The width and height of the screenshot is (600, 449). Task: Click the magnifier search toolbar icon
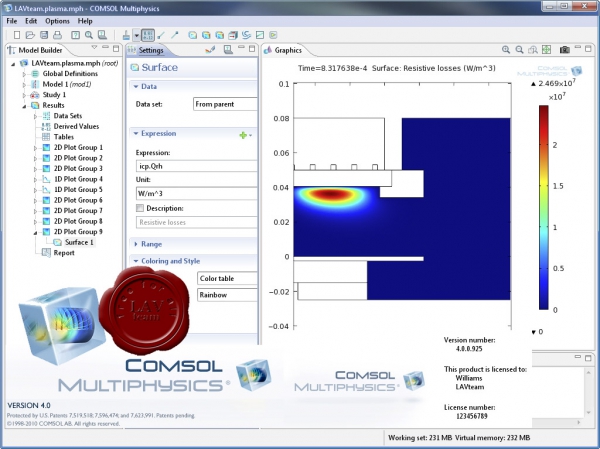pyautogui.click(x=89, y=35)
